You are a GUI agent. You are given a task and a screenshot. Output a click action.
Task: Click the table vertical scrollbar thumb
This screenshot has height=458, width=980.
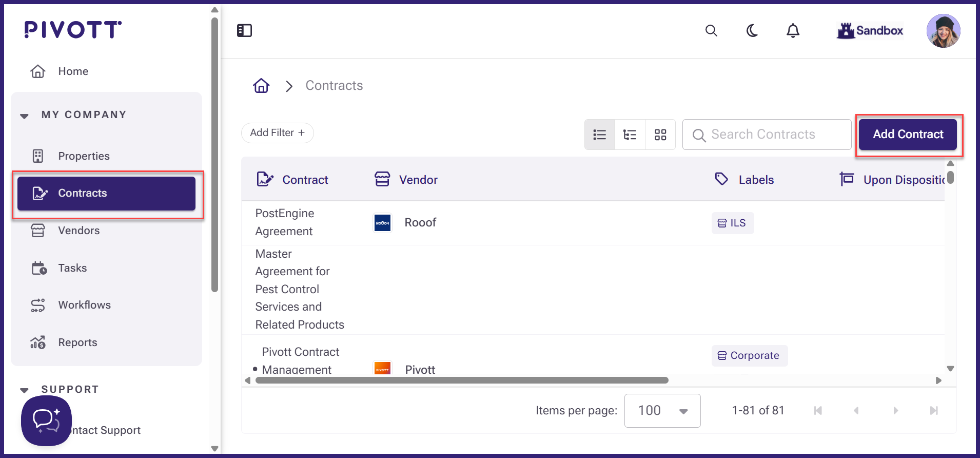tap(950, 178)
